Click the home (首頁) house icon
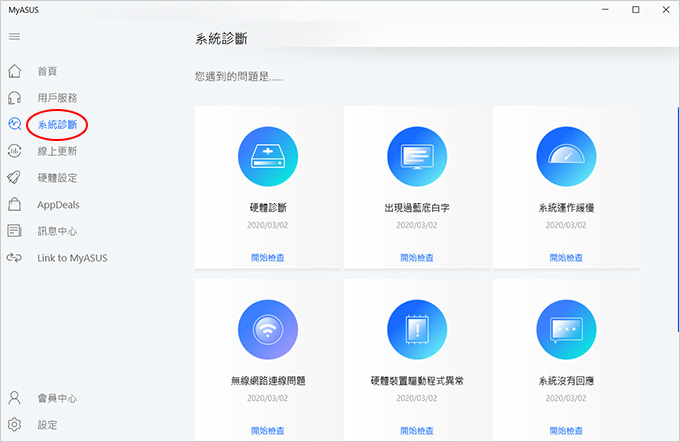Screen dimensions: 680x442 click(x=14, y=71)
